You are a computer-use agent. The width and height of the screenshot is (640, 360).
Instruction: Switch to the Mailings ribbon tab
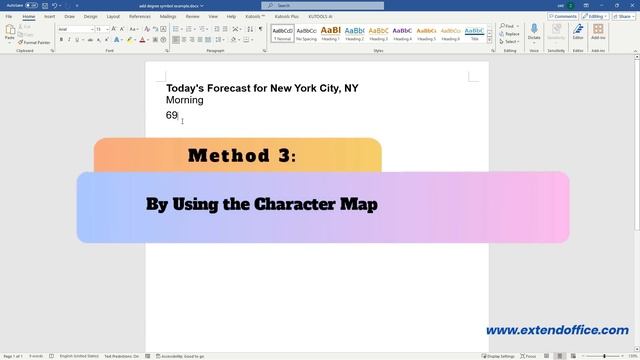click(168, 16)
